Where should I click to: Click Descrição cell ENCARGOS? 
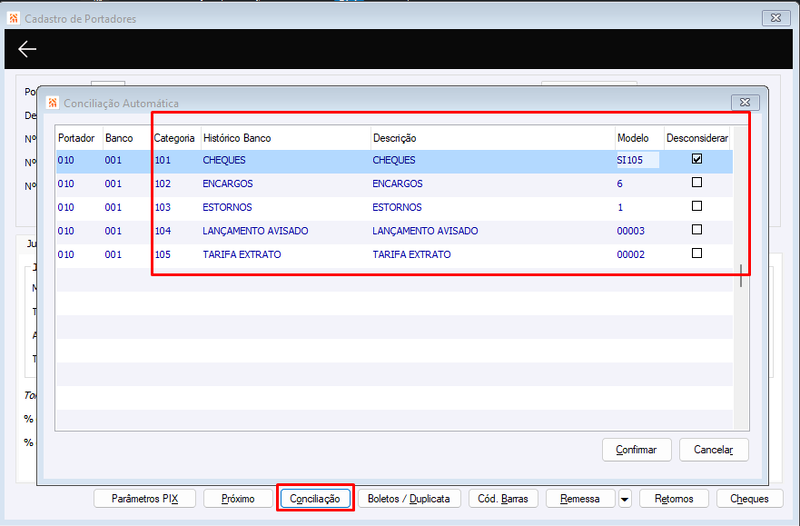397,183
